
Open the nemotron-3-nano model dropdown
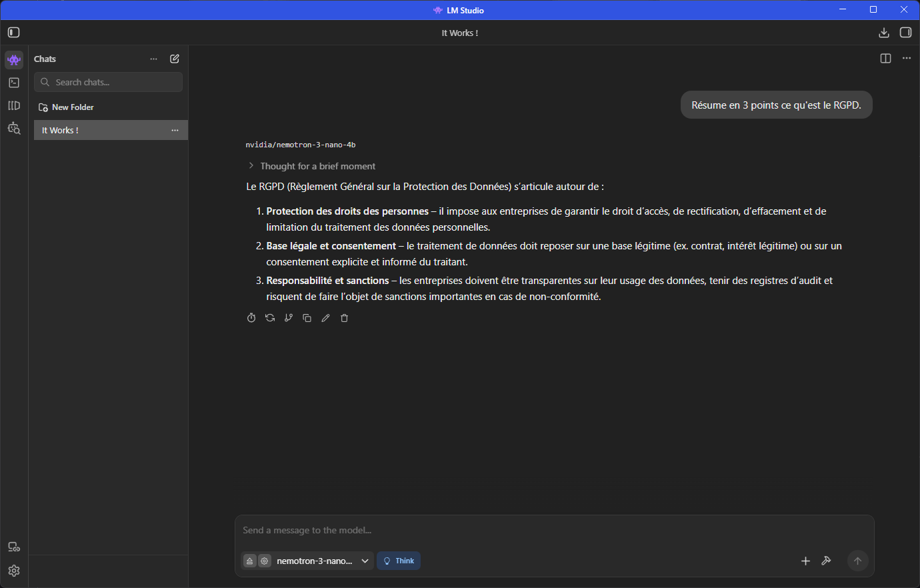pos(323,561)
